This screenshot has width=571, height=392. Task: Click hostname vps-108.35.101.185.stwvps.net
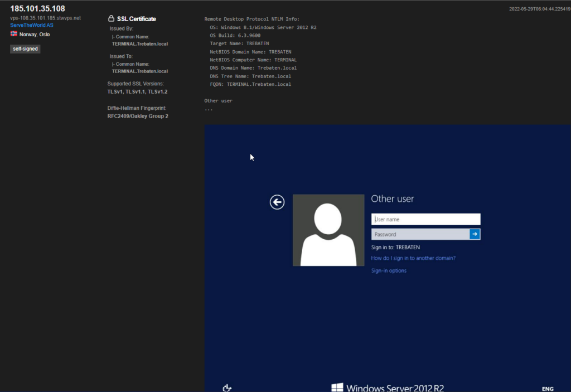pyautogui.click(x=46, y=18)
